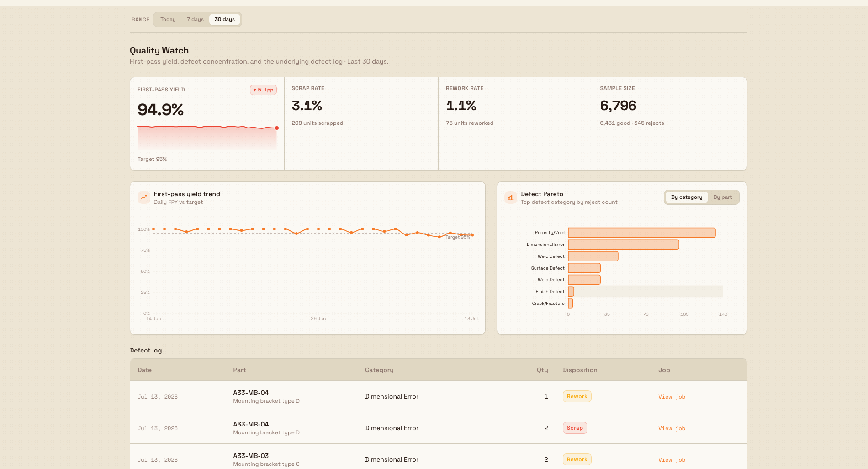Open View job for A33-MB-04 Scrap row
This screenshot has height=469, width=868.
[672, 428]
